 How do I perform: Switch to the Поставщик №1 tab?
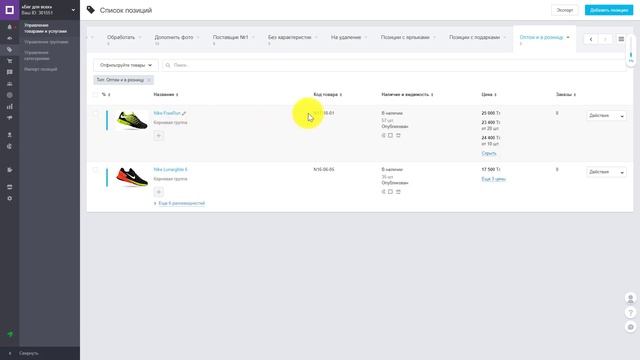(x=230, y=37)
